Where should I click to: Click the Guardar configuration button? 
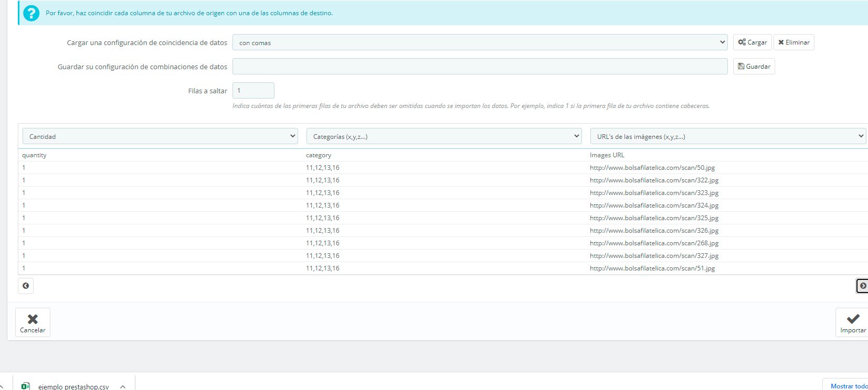754,67
